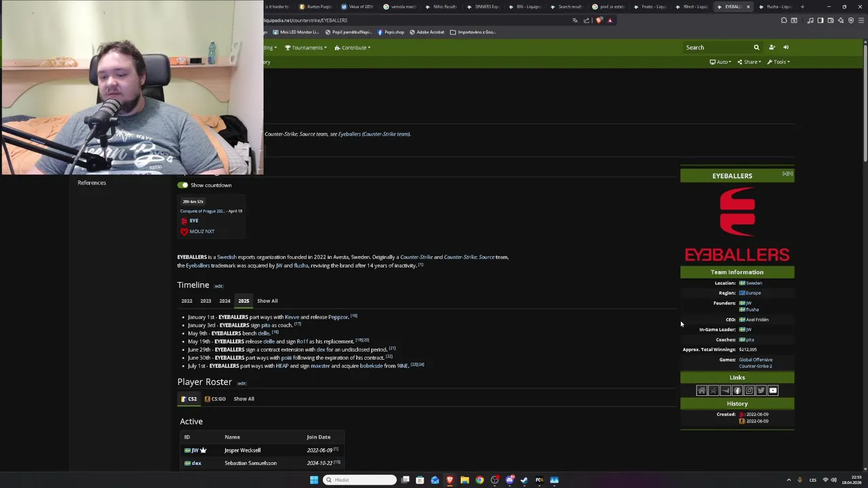Open Discord from taskbar
This screenshot has width=868, height=488.
point(509,480)
